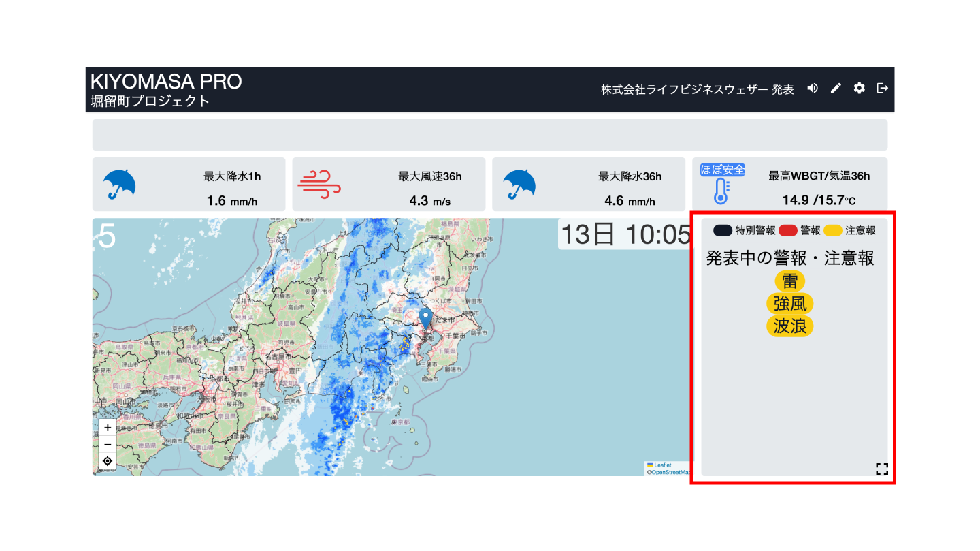Click umbrella icon in 最大降水36h card
This screenshot has height=551, width=980.
[519, 184]
